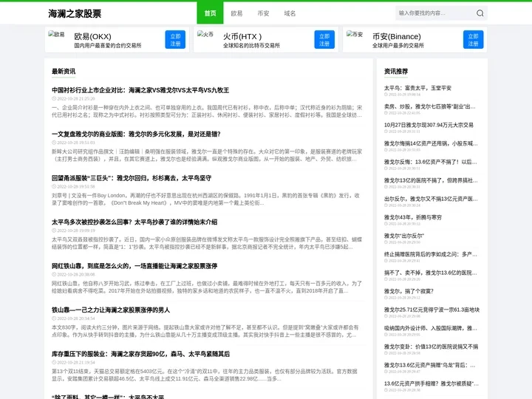
Task: Open sidebar link 太平鸟：富贵太平，玉堂平安
Action: (417, 88)
